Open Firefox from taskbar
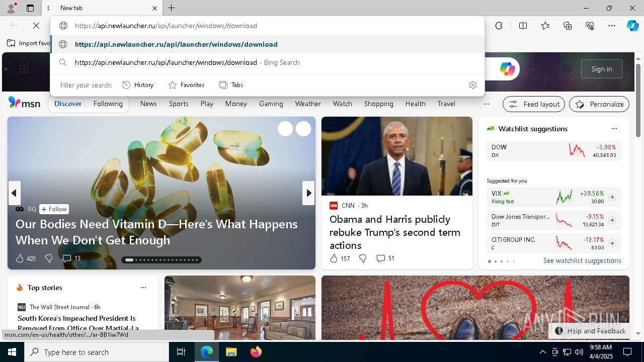 pos(256,352)
